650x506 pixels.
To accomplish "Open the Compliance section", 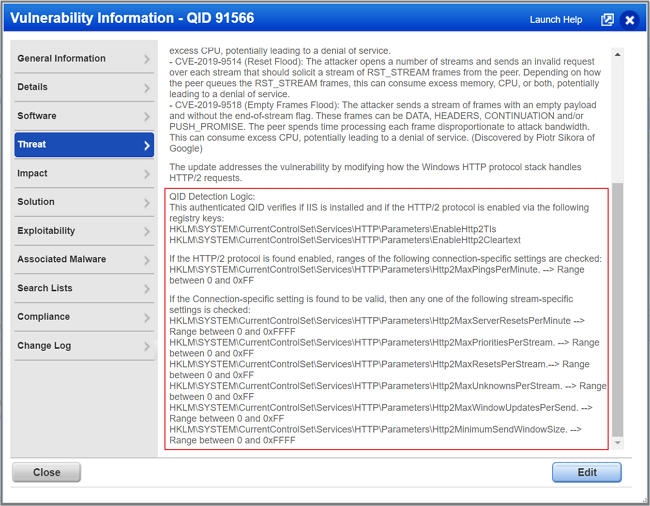I will tap(84, 317).
